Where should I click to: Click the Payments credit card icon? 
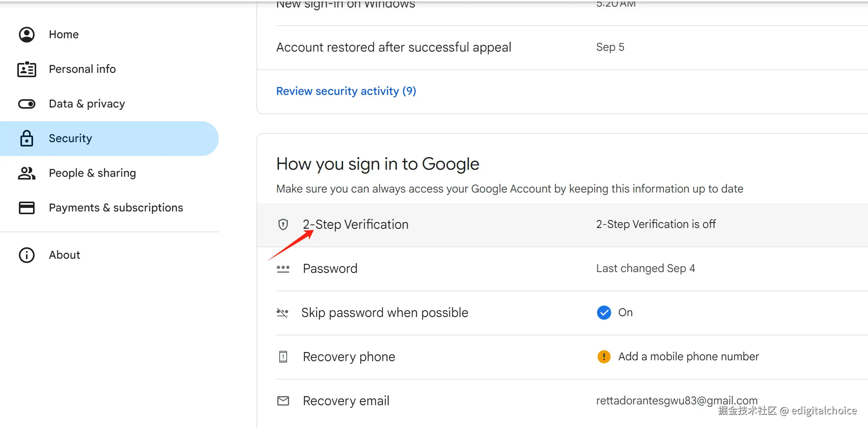click(x=27, y=208)
